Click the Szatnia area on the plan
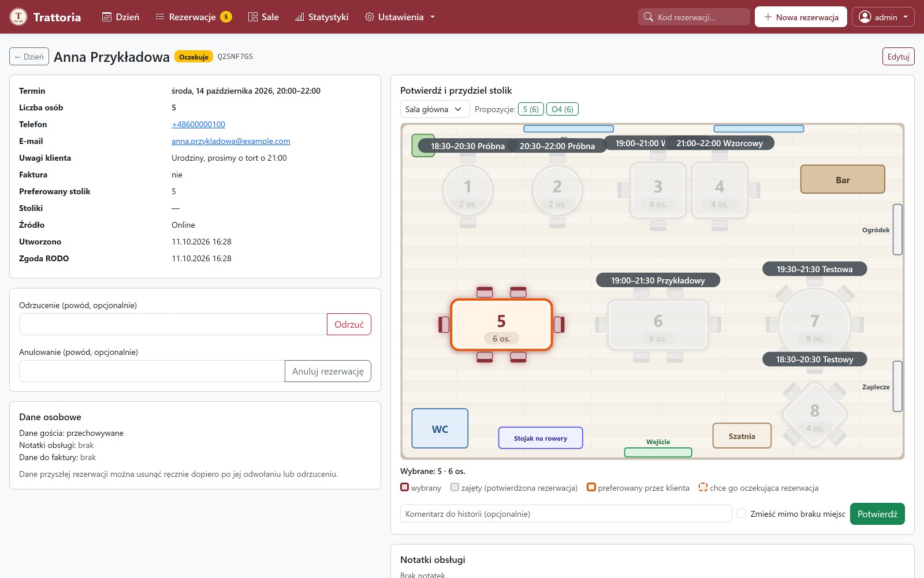Screen dimensions: 924x578 (742, 436)
